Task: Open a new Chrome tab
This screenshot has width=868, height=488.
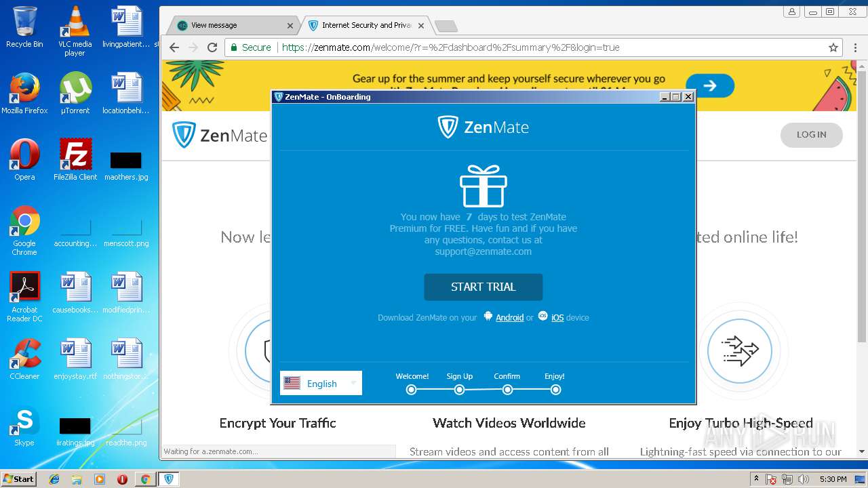Action: [x=446, y=26]
